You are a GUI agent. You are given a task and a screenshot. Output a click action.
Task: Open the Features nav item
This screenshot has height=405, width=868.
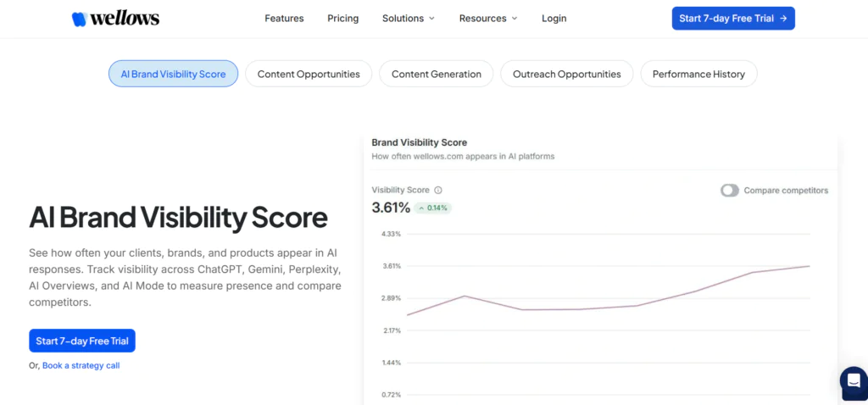coord(284,19)
